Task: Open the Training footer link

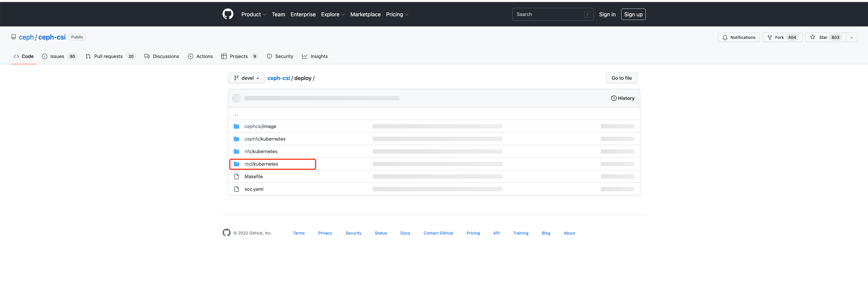Action: pyautogui.click(x=521, y=233)
